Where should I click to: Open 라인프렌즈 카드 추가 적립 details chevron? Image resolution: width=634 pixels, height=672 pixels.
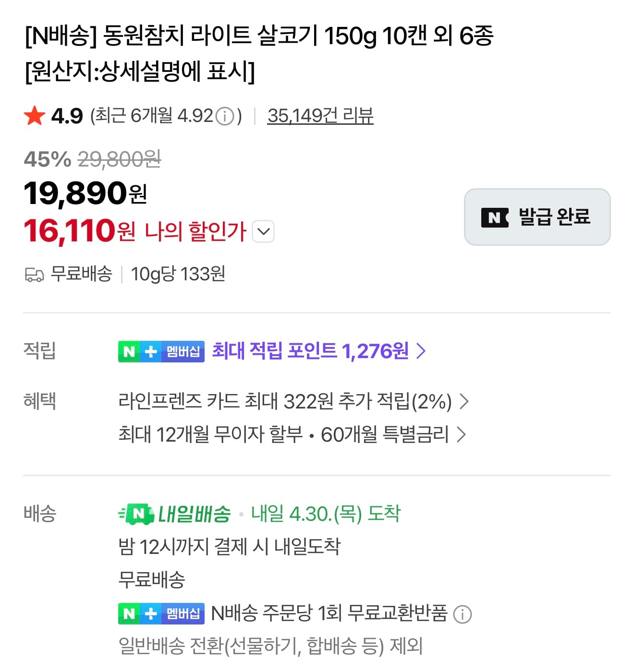click(464, 401)
